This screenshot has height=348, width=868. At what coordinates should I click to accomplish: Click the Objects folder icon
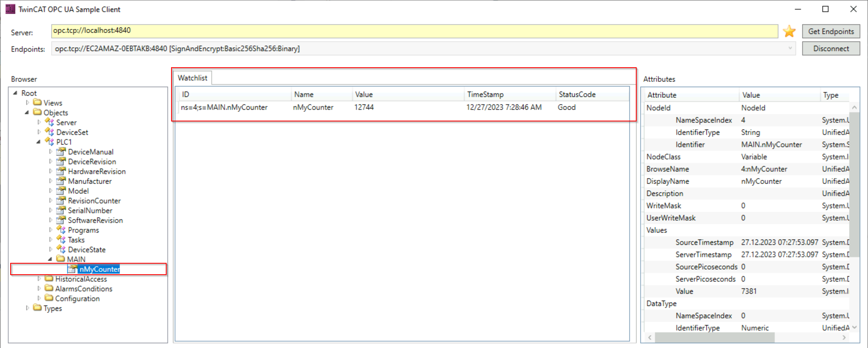coord(37,112)
